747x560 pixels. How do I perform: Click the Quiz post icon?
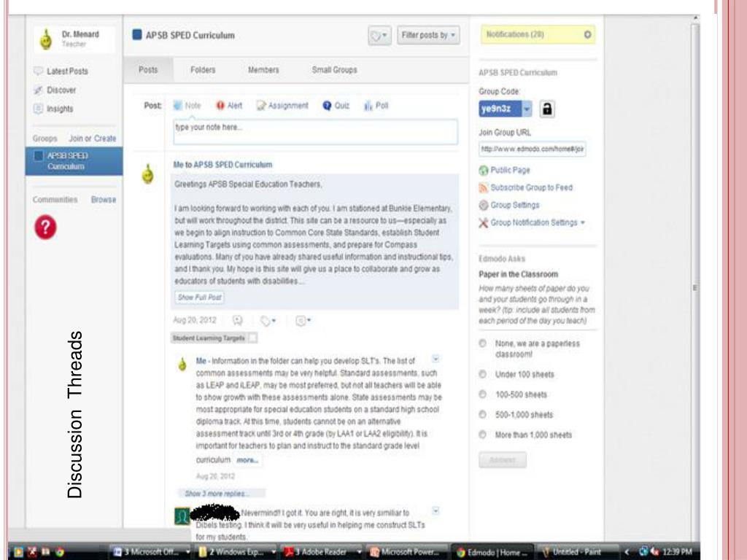click(327, 106)
